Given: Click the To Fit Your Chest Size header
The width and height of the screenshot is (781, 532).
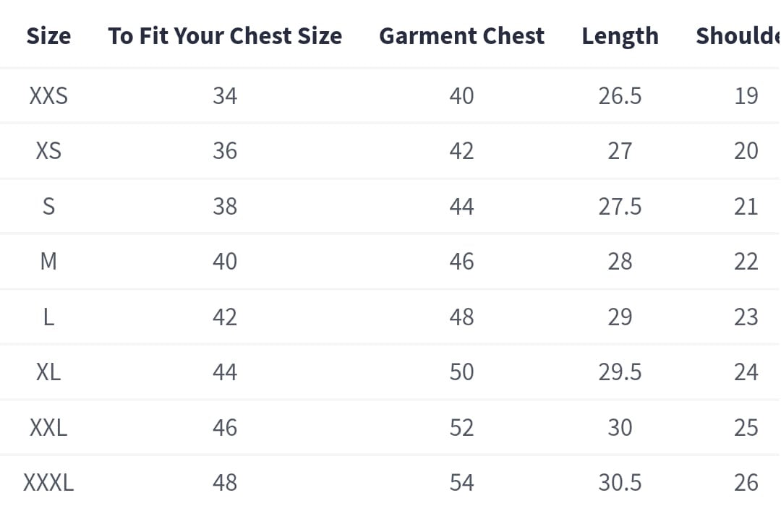Looking at the screenshot, I should 225,36.
